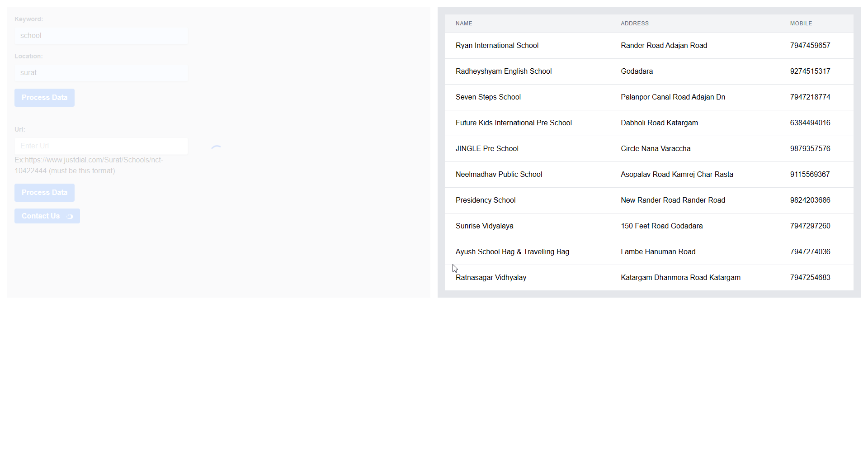This screenshot has height=460, width=868.
Task: Click the NAME column header
Action: tap(464, 24)
